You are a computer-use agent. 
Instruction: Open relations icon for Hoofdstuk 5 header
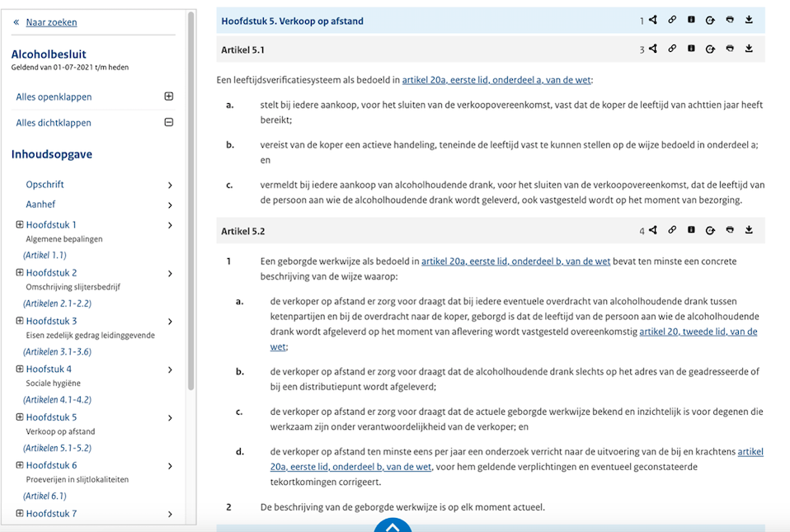coord(652,21)
